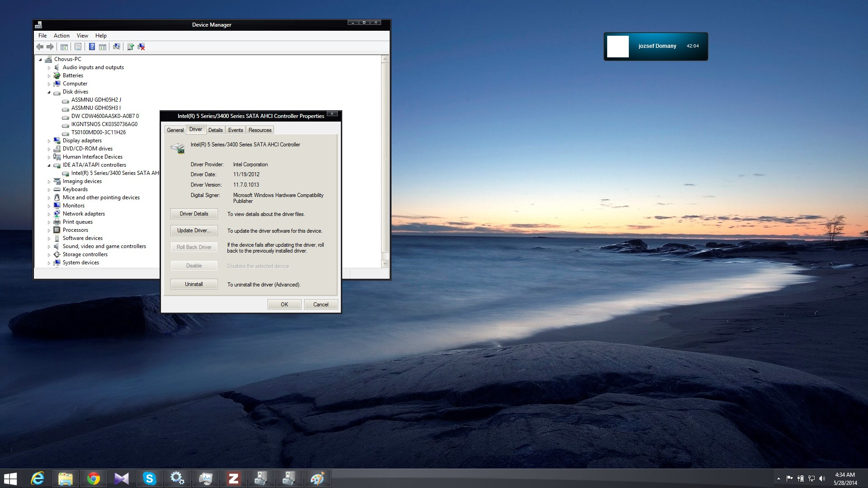Click the blue Help toolbar icon
This screenshot has width=868, height=488.
pos(92,47)
